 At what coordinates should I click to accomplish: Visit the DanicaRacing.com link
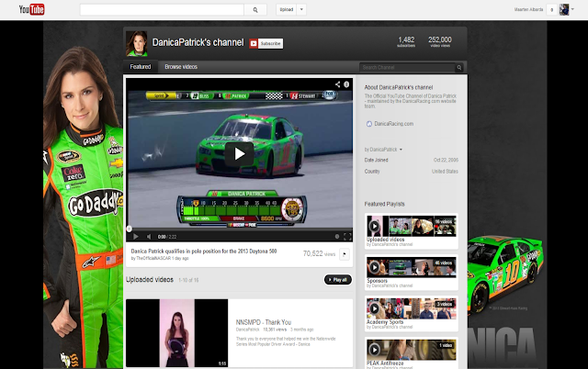[x=394, y=124]
